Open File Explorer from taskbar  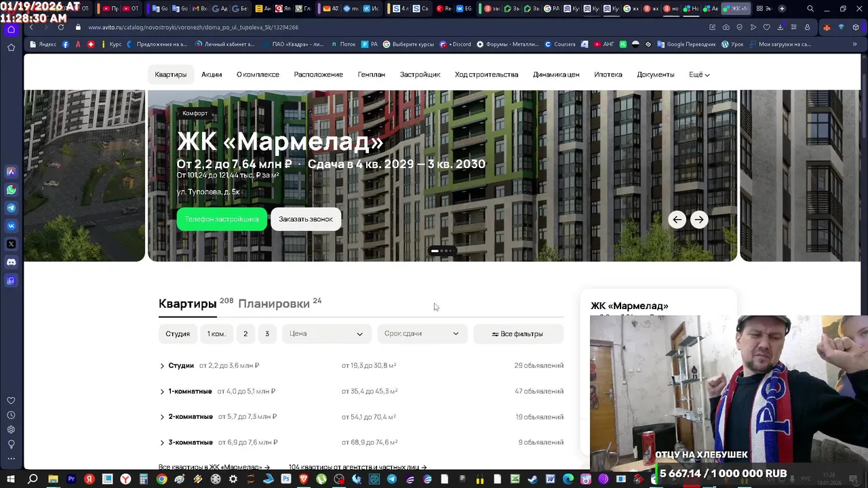coord(53,479)
